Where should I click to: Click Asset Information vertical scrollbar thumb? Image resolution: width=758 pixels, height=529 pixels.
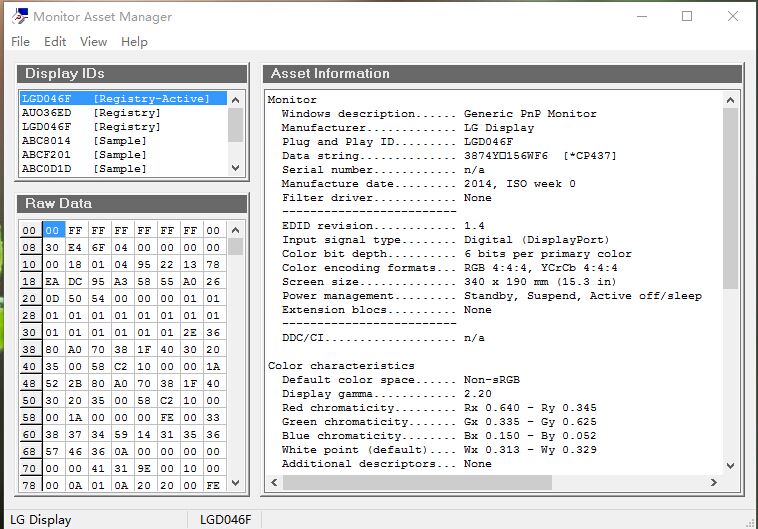(x=730, y=198)
